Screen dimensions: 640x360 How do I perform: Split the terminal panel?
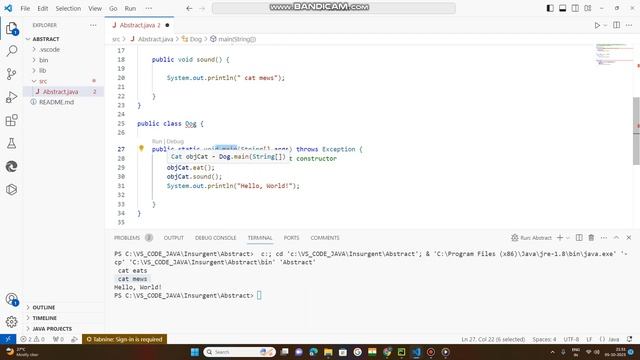coord(579,238)
